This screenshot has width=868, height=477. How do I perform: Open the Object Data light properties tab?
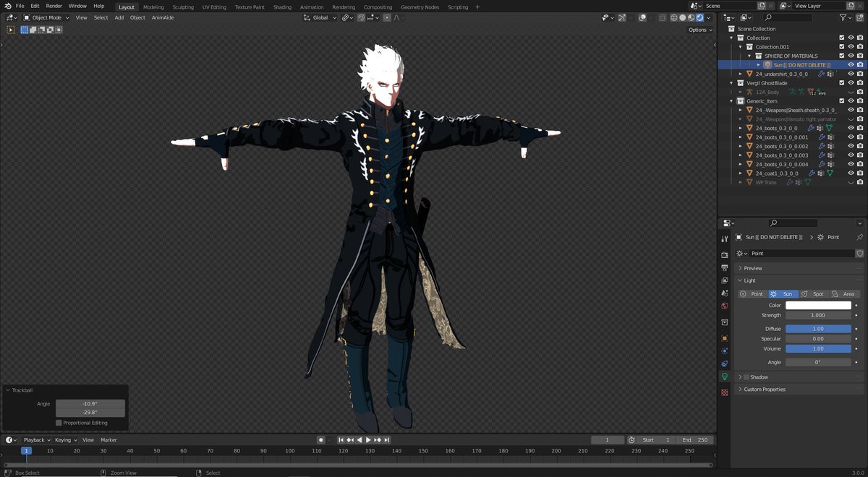(x=724, y=377)
